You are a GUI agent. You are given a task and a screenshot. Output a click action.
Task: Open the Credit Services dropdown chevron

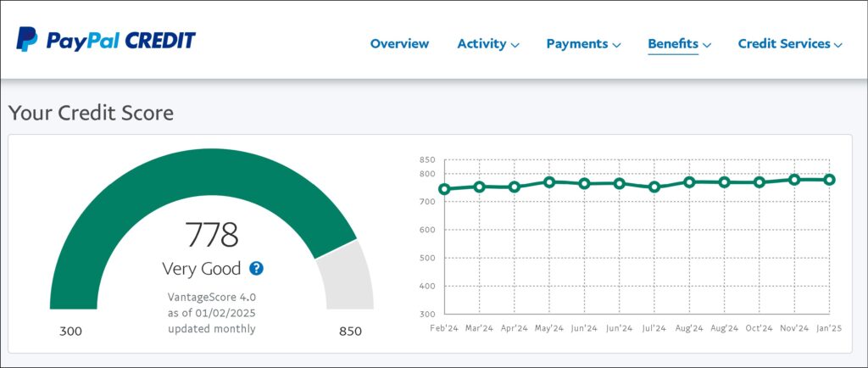(837, 45)
